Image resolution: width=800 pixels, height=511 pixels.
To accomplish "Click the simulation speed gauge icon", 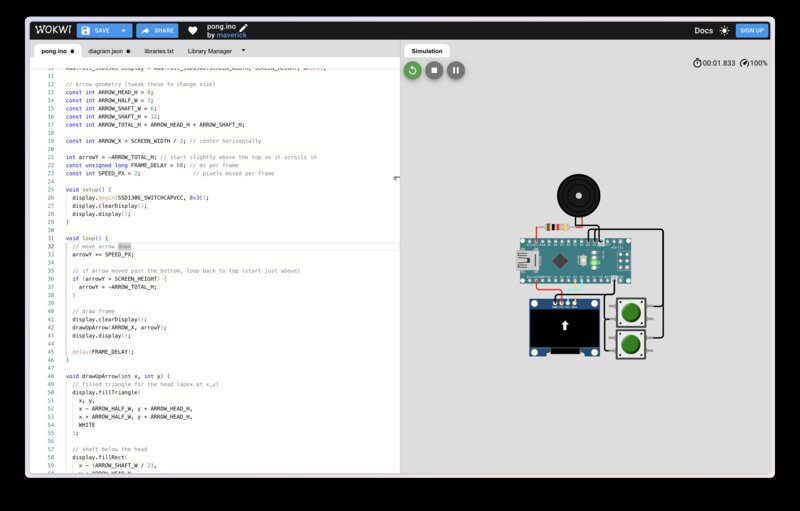I will 744,63.
